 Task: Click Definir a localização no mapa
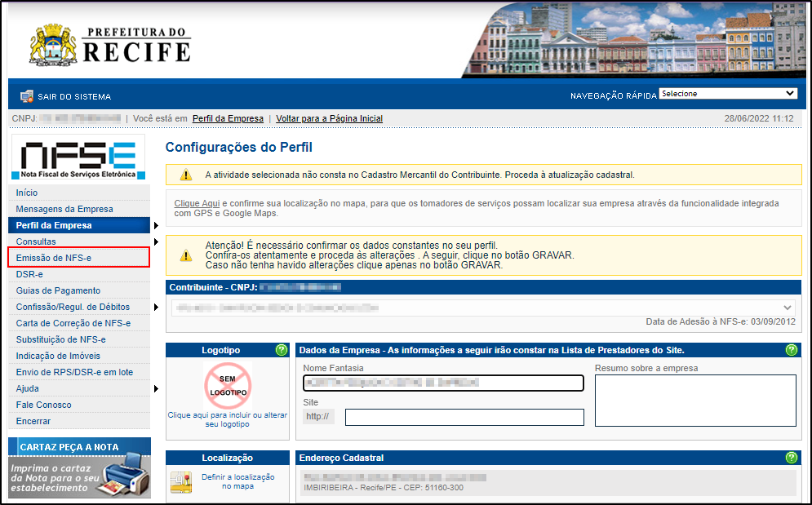pyautogui.click(x=237, y=481)
